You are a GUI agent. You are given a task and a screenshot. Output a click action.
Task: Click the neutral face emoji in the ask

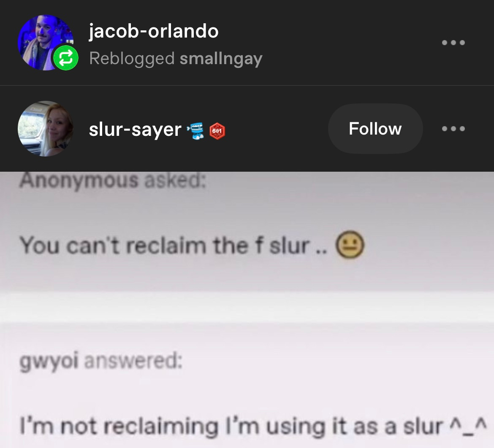(x=350, y=245)
